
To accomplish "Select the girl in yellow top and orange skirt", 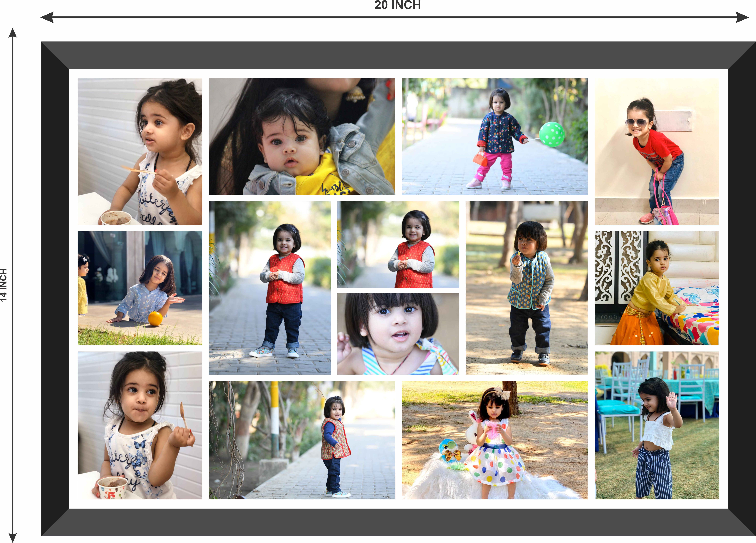I will 657,288.
